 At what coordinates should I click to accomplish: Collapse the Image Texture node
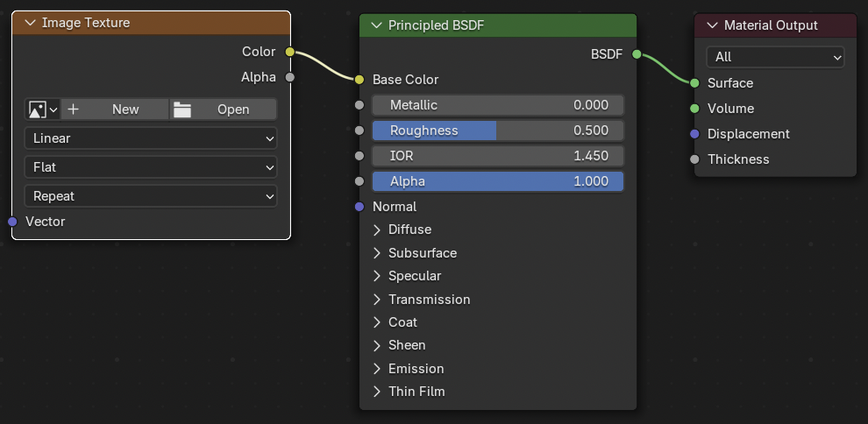tap(31, 23)
